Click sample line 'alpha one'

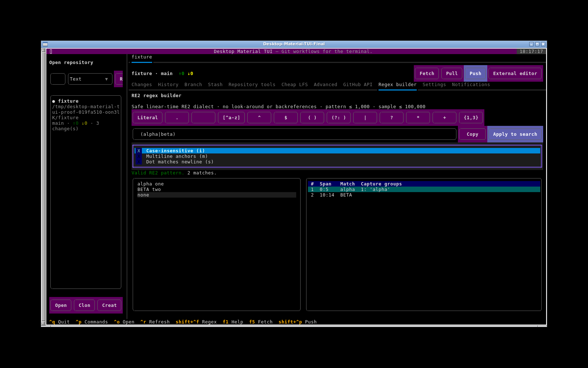150,184
